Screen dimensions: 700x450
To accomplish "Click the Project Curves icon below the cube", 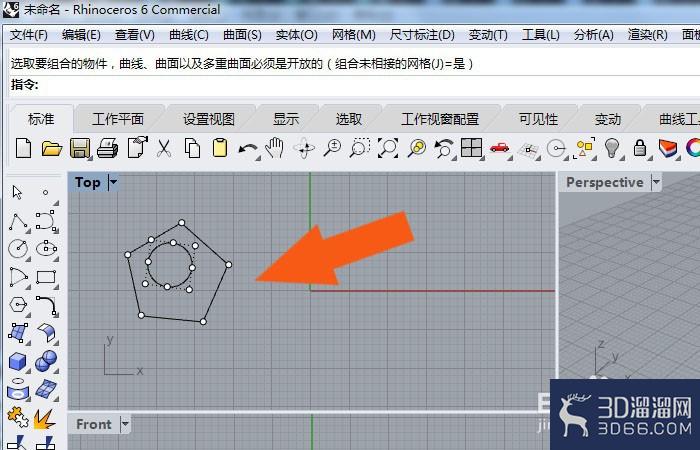I will point(18,389).
